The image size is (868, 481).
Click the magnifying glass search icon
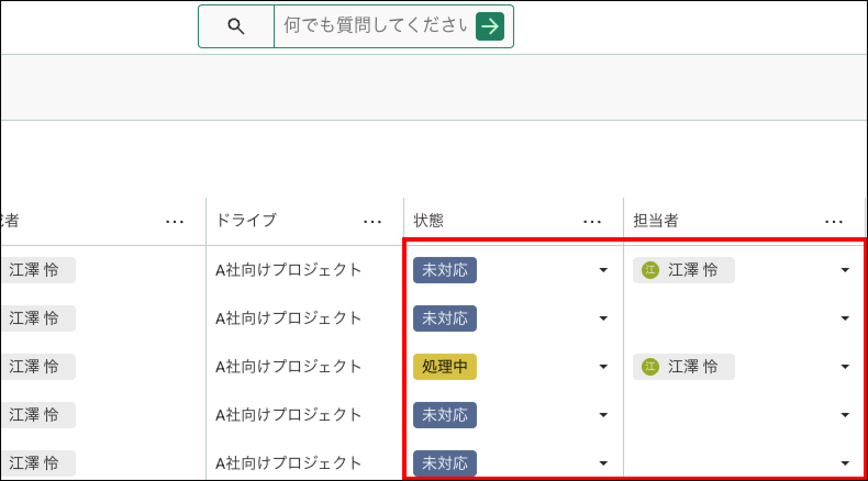coord(236,26)
